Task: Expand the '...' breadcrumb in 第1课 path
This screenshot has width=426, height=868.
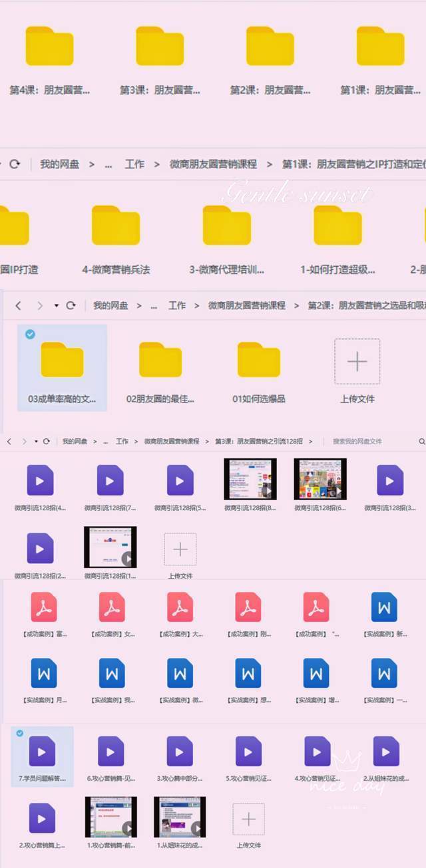Action: [108, 164]
